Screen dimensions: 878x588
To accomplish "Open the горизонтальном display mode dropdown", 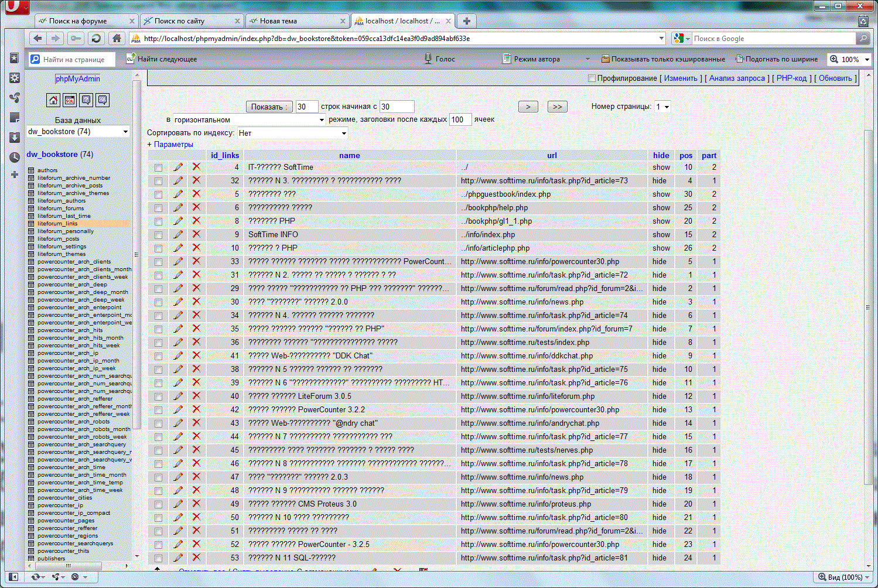I will (x=250, y=119).
